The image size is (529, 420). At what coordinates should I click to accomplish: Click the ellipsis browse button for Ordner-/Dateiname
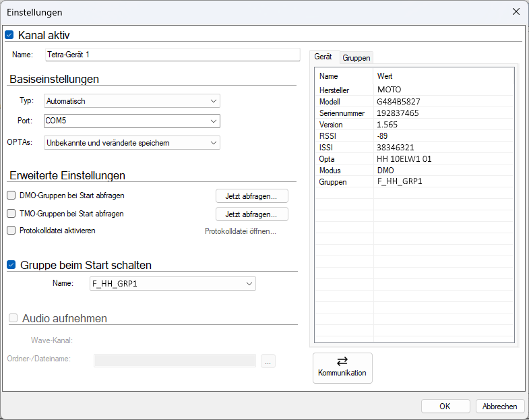point(268,361)
